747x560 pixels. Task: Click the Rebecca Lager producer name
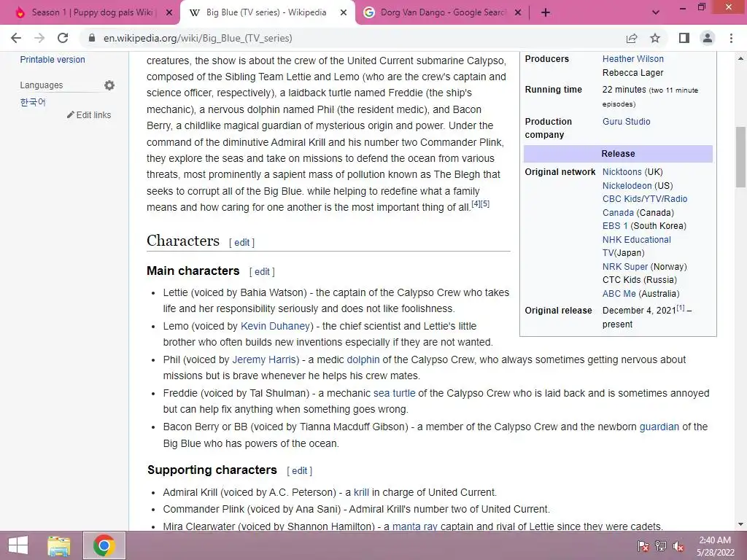632,73
